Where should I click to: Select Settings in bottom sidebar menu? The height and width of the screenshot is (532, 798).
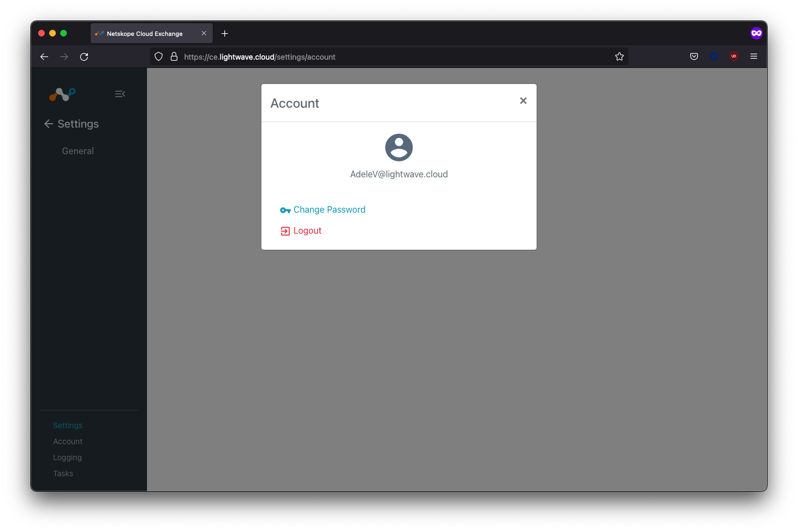click(68, 425)
